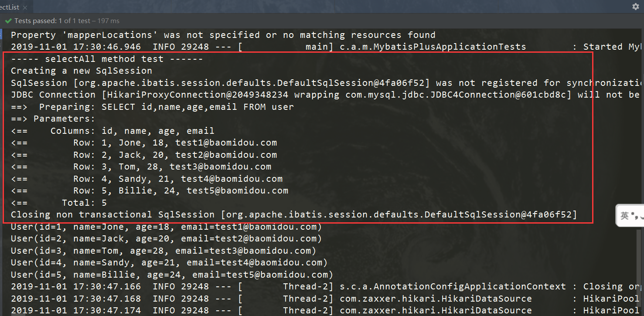Click the 'was not registered for synchronization' line
The width and height of the screenshot is (644, 316).
[327, 83]
